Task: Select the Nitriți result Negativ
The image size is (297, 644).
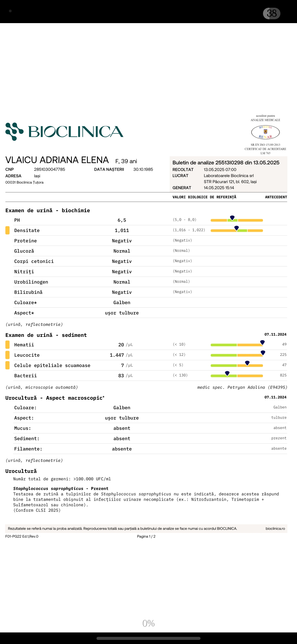Action: [122, 272]
